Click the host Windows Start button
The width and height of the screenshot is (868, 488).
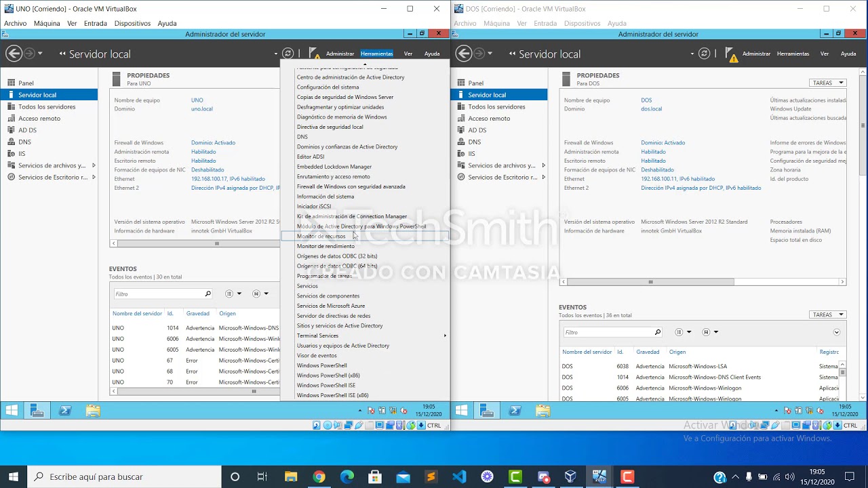[14, 476]
